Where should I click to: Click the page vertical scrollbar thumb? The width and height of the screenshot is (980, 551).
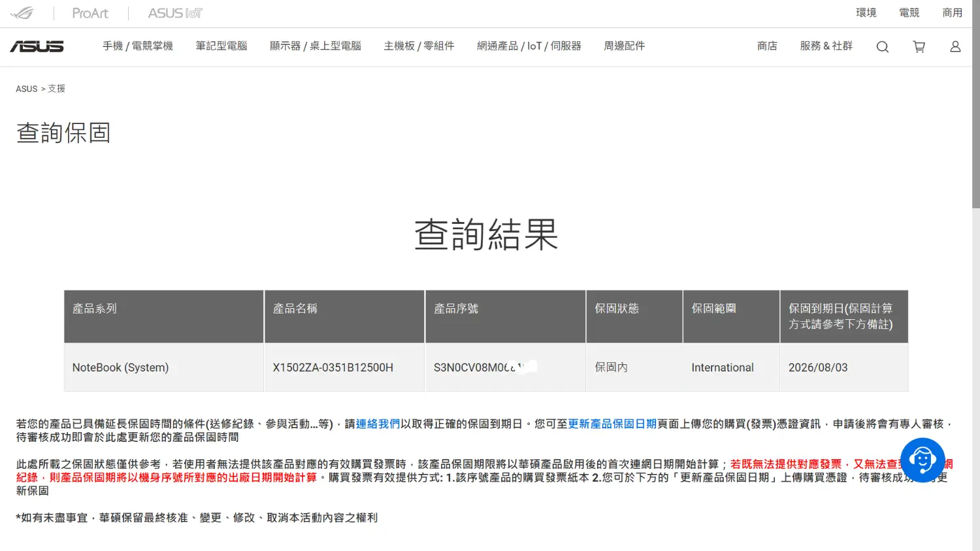coord(976,104)
